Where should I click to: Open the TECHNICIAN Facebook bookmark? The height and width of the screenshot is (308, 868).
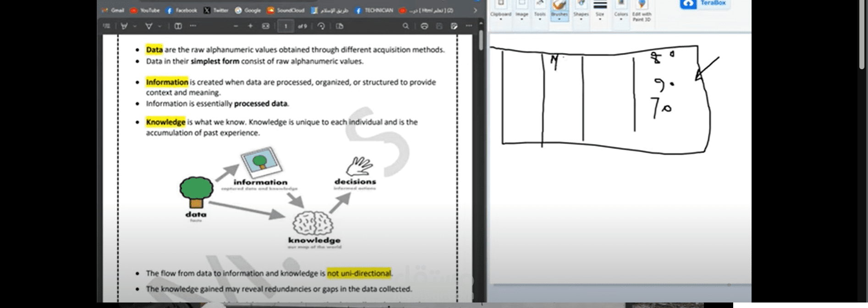point(374,10)
